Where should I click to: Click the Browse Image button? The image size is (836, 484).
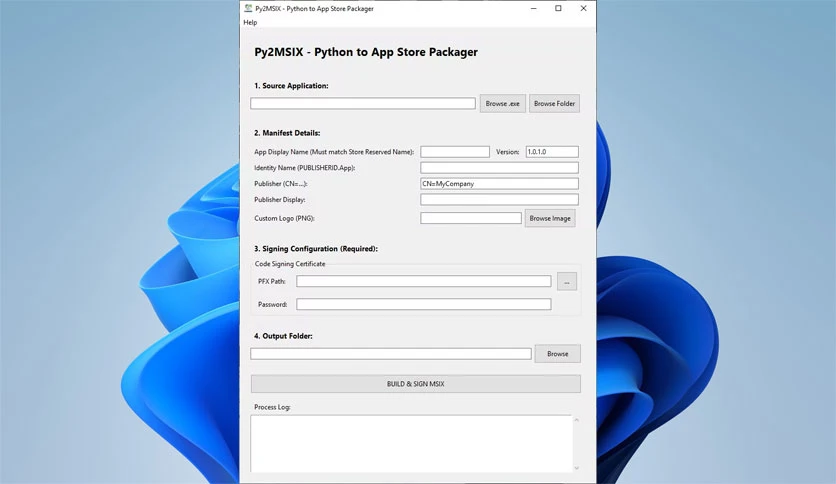pyautogui.click(x=550, y=218)
